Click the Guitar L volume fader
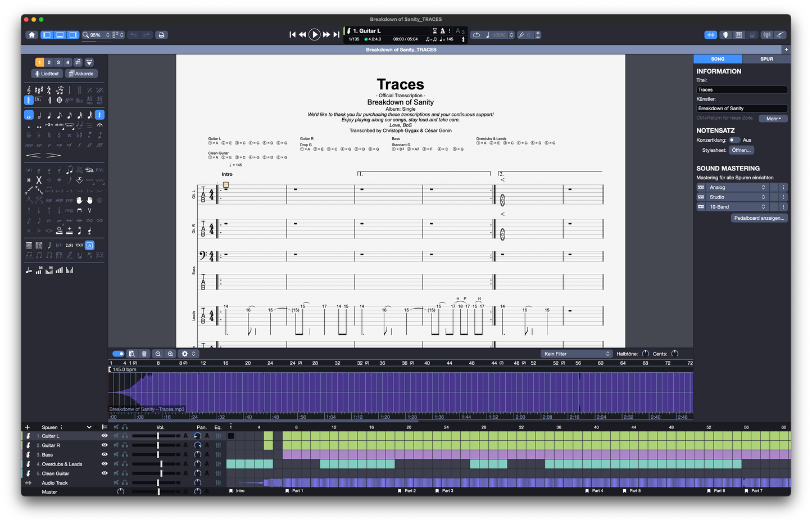This screenshot has height=524, width=812. point(158,436)
